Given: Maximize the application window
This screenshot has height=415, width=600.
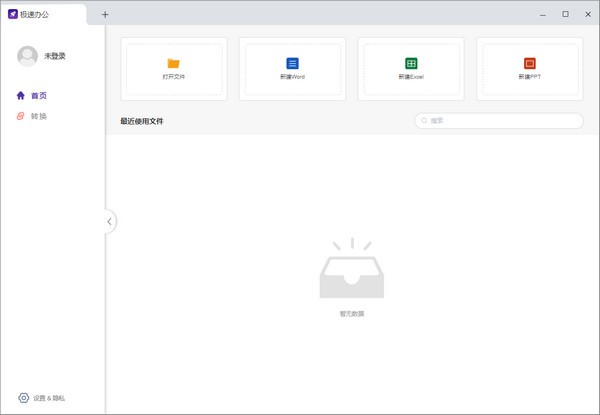Looking at the screenshot, I should pos(565,14).
